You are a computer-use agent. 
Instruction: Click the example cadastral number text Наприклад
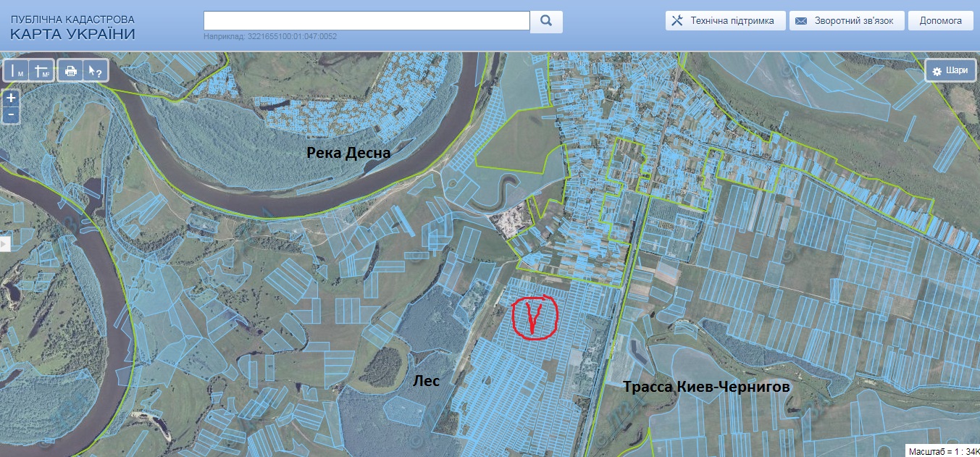[x=270, y=36]
